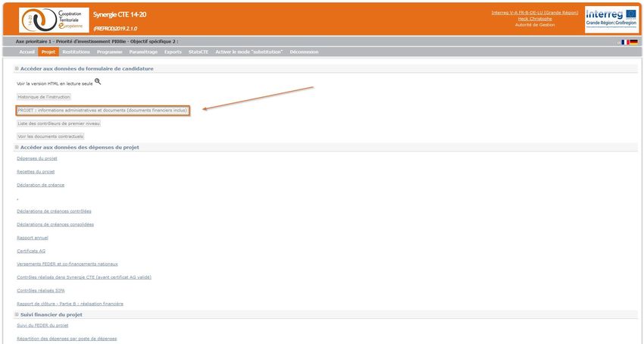Viewport: 644px width, 344px height.
Task: Open the Dépenses du projet link
Action: click(36, 158)
